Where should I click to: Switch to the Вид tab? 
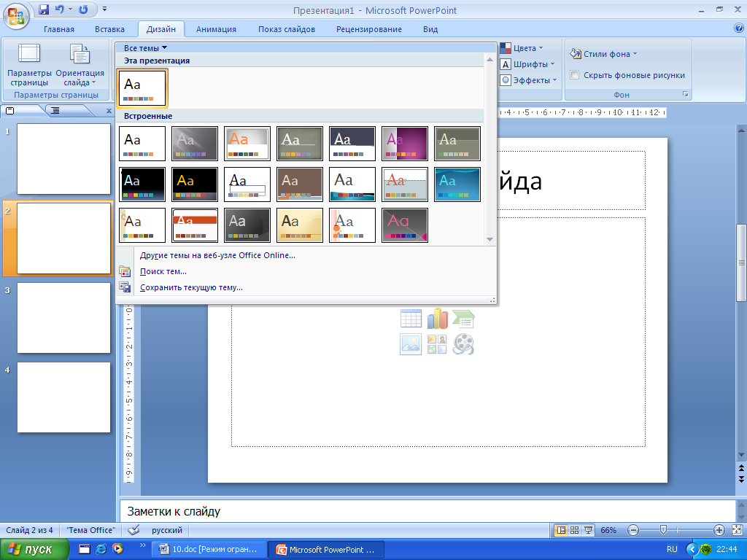pyautogui.click(x=430, y=29)
